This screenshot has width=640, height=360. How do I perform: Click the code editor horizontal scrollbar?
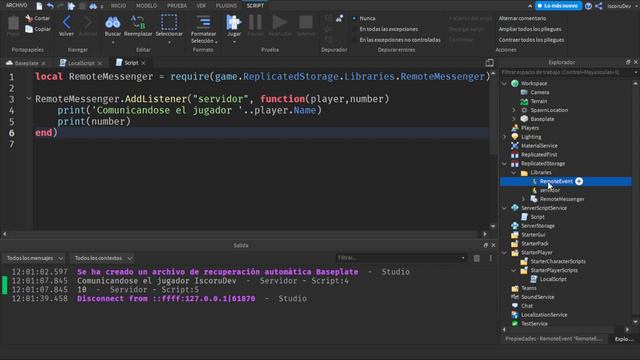coord(244,234)
